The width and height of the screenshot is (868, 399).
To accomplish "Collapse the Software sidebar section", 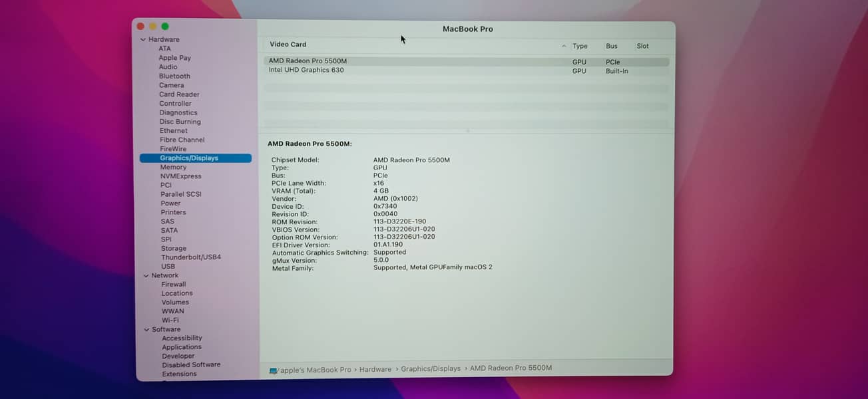I will (x=146, y=329).
